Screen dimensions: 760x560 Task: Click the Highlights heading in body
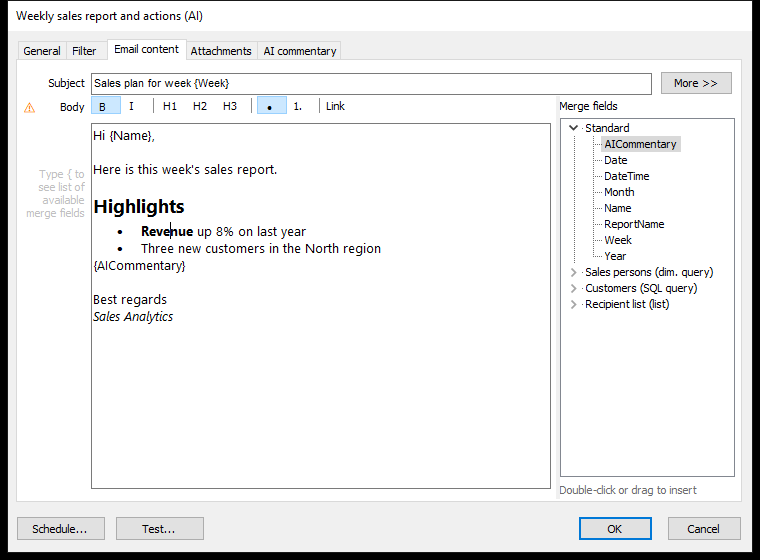139,207
